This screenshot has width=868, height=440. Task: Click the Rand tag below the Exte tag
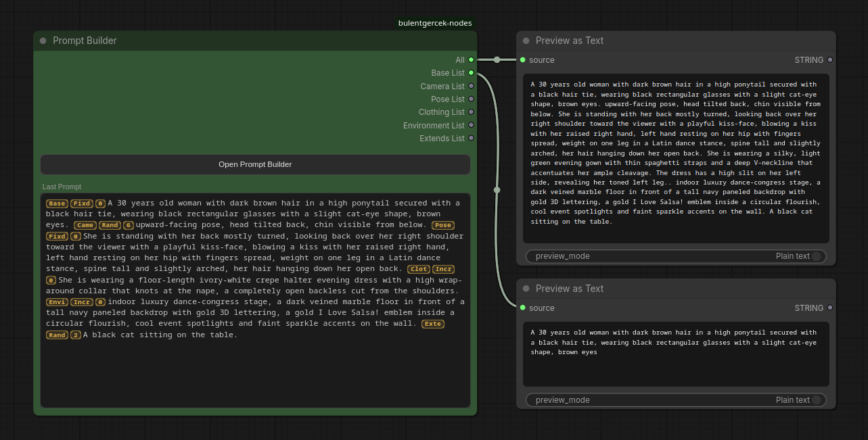pos(58,335)
